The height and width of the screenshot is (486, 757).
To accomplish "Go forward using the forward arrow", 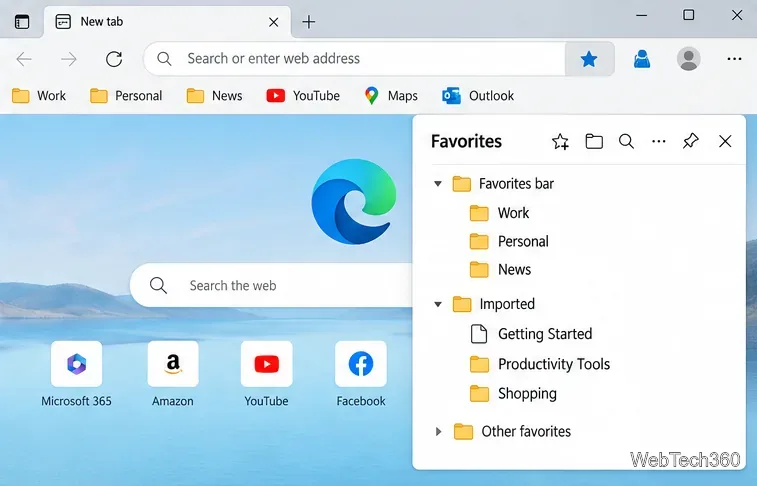I will tap(69, 59).
